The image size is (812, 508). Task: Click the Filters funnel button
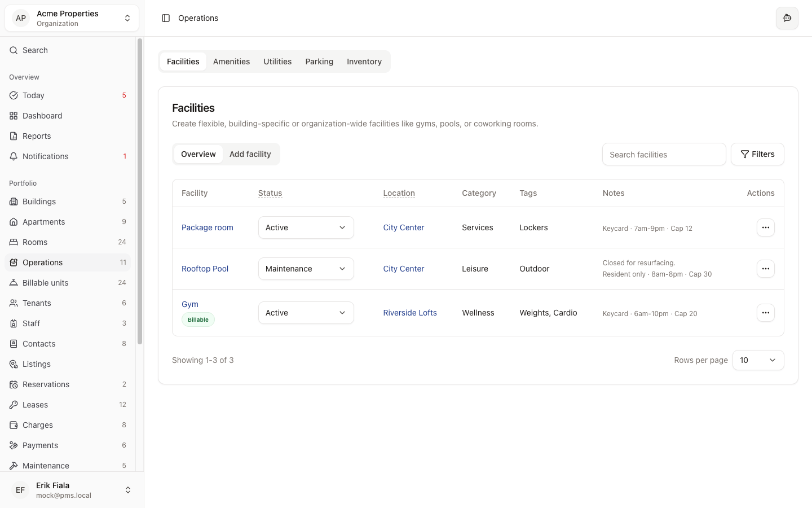tap(757, 154)
